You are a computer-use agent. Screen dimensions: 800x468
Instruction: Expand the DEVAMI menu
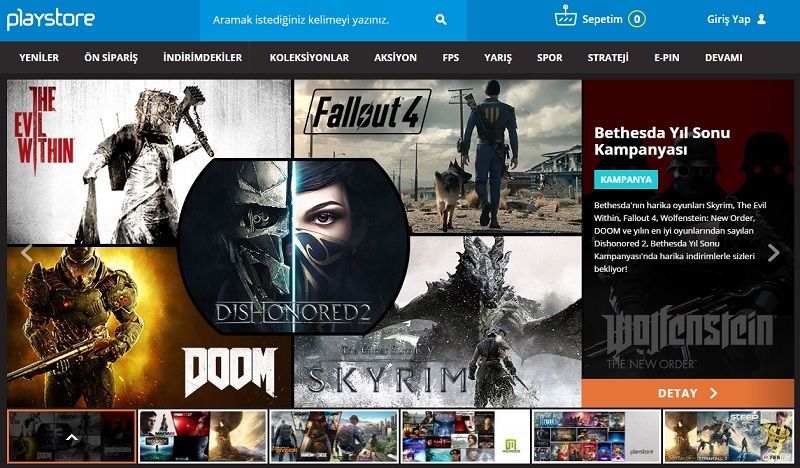pyautogui.click(x=723, y=58)
